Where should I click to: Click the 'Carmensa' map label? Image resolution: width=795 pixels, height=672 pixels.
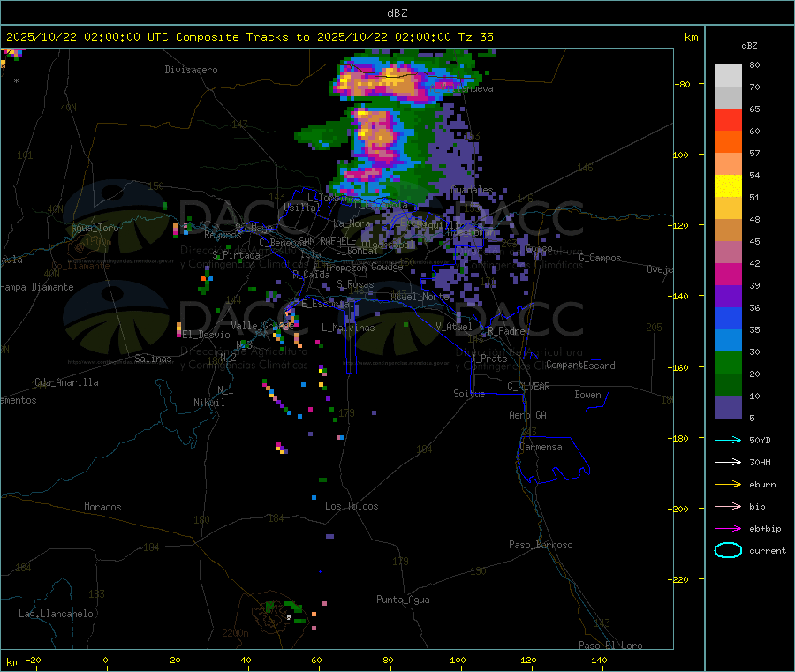pyautogui.click(x=541, y=448)
